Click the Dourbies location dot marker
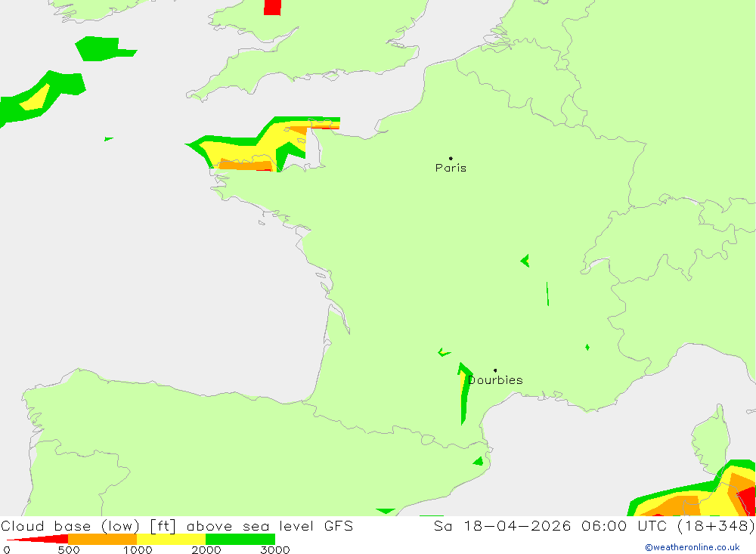 coord(495,370)
